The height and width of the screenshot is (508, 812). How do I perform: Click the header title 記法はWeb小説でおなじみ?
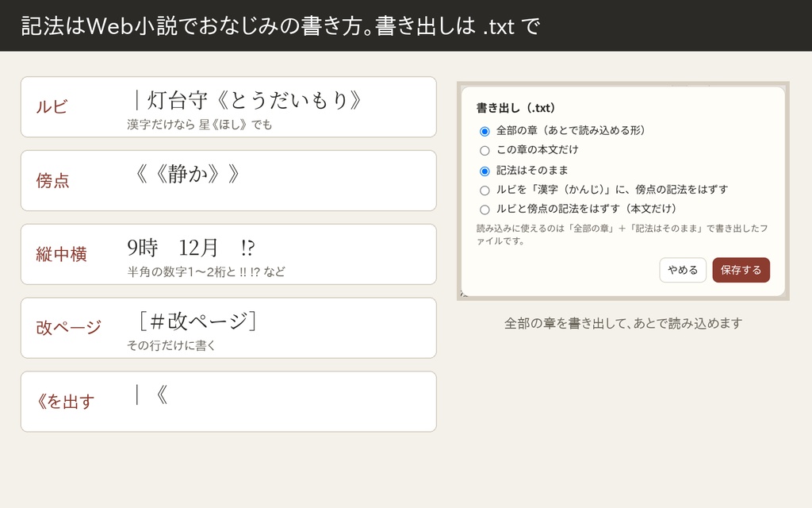click(x=280, y=26)
